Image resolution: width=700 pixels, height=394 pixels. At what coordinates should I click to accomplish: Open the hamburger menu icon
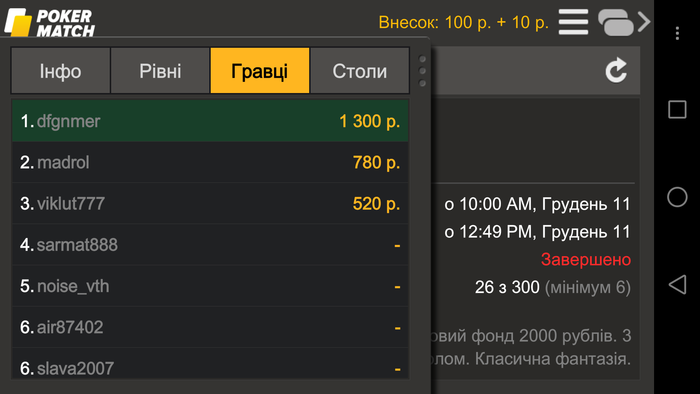pyautogui.click(x=573, y=22)
